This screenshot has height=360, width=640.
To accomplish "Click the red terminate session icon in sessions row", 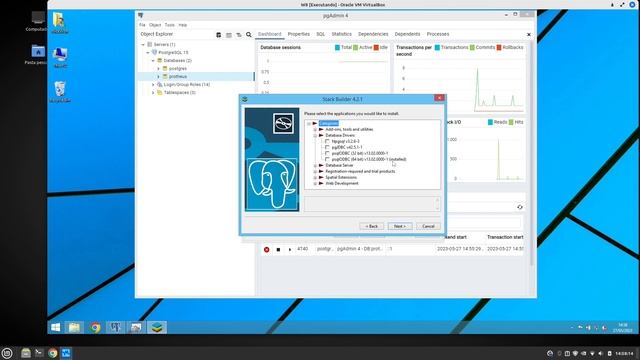I will 267,249.
